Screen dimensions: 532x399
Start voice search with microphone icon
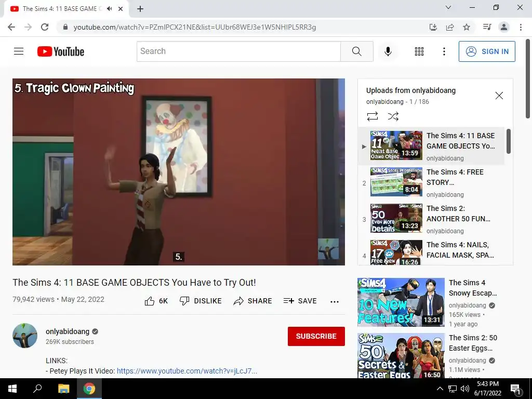[x=388, y=51]
